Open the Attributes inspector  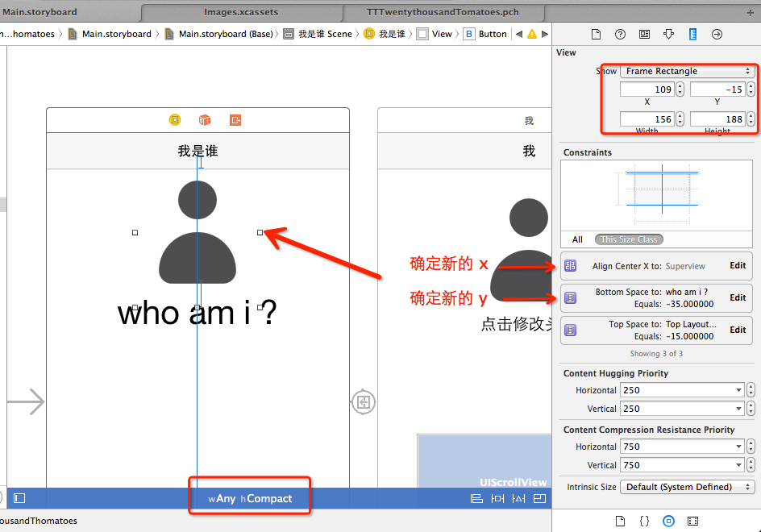coord(669,34)
